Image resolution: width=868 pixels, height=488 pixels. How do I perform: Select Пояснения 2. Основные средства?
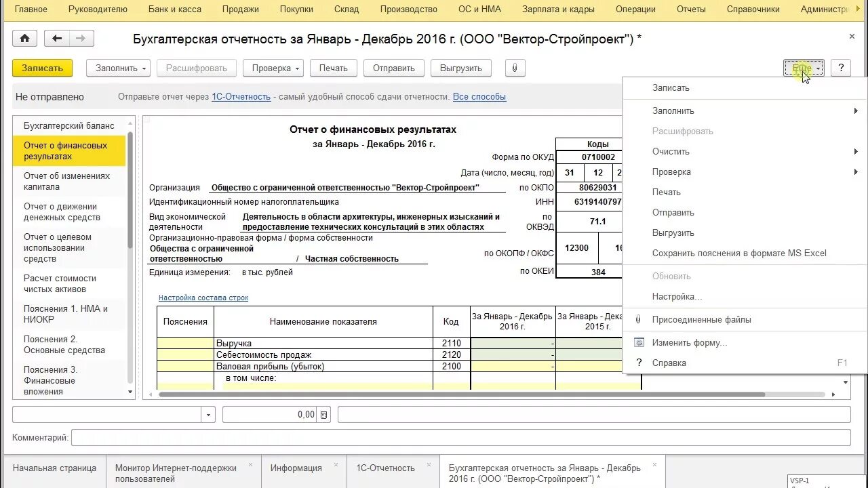point(69,344)
